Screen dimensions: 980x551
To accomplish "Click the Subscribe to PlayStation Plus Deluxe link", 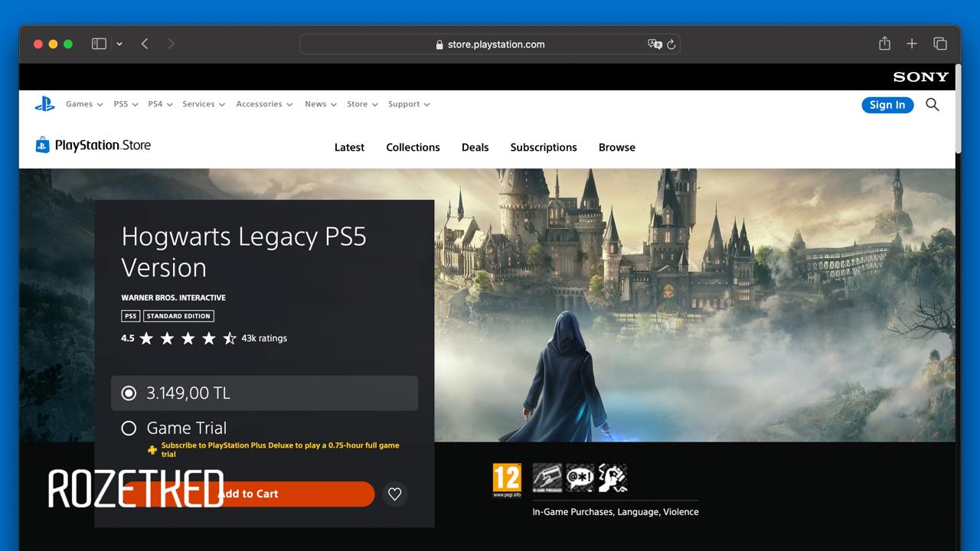I will 280,449.
